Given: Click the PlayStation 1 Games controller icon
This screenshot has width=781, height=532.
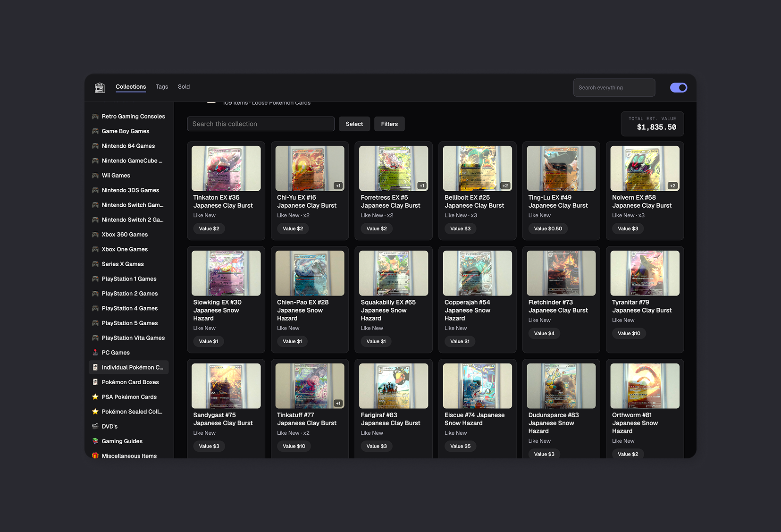Looking at the screenshot, I should 95,279.
